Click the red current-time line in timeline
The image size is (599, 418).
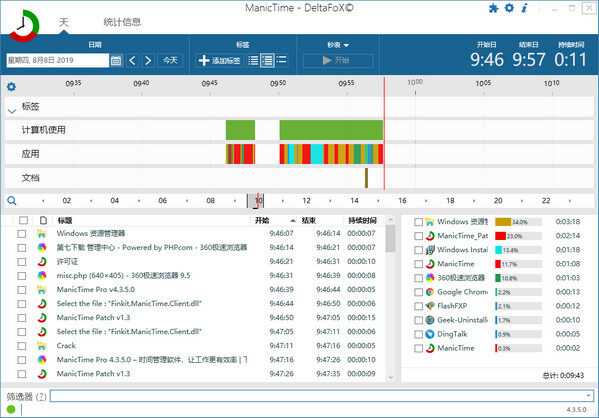pos(384,133)
